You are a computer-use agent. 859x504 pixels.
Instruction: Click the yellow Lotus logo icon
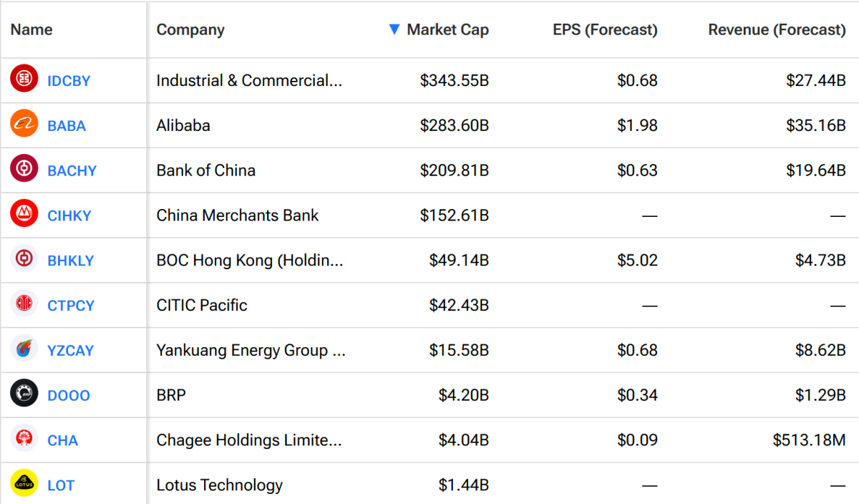pos(24,484)
